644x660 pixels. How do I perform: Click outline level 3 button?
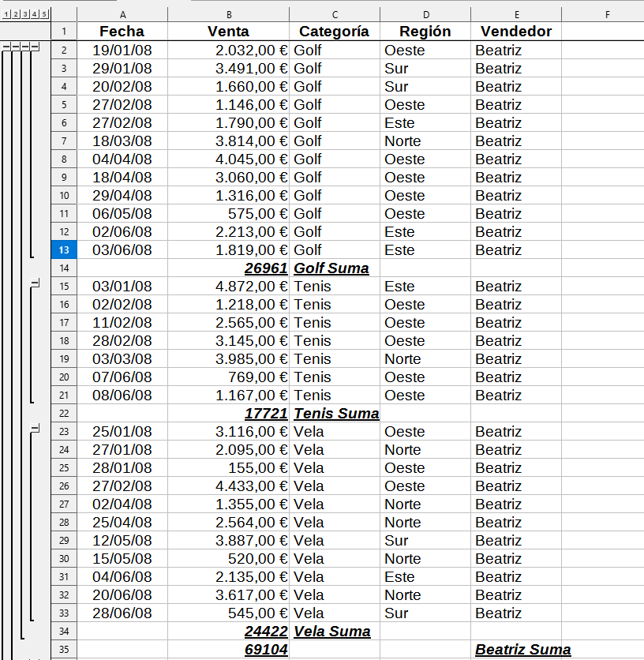[24, 15]
